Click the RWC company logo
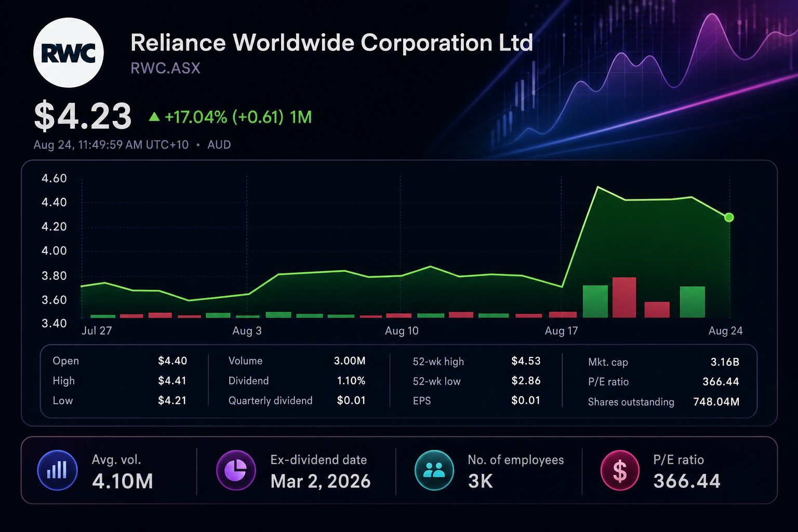This screenshot has width=798, height=532. (69, 52)
